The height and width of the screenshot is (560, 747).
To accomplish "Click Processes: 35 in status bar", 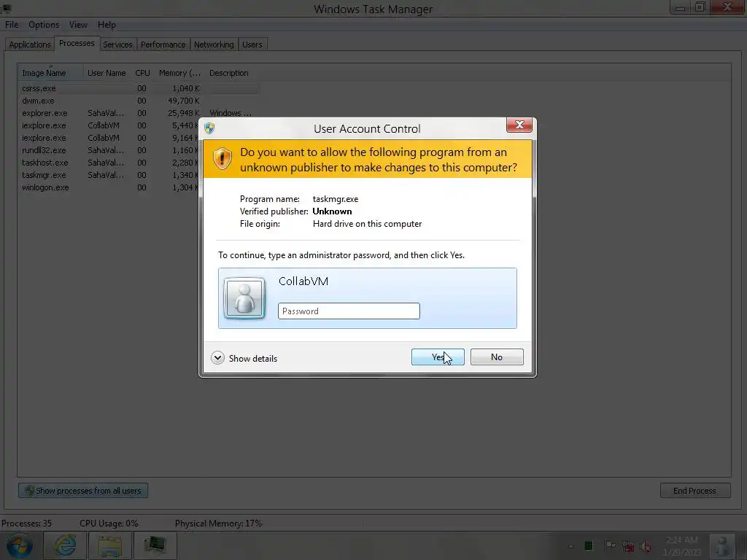I will pos(27,524).
